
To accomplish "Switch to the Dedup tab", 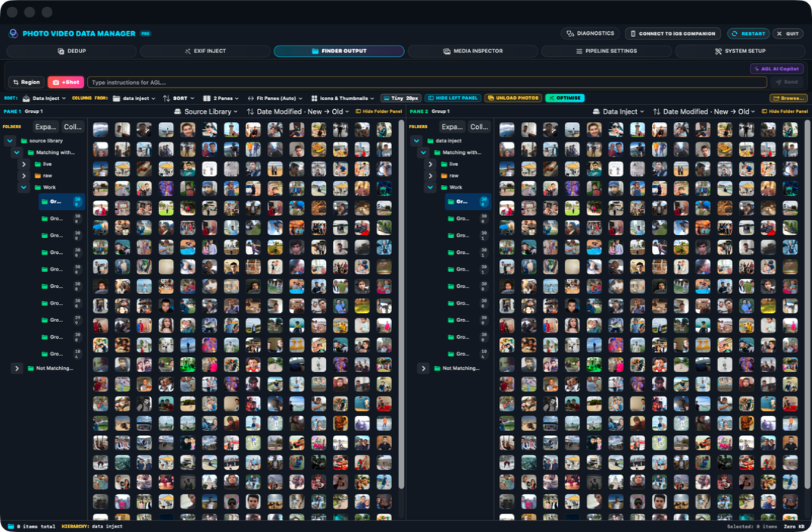I will pos(71,52).
